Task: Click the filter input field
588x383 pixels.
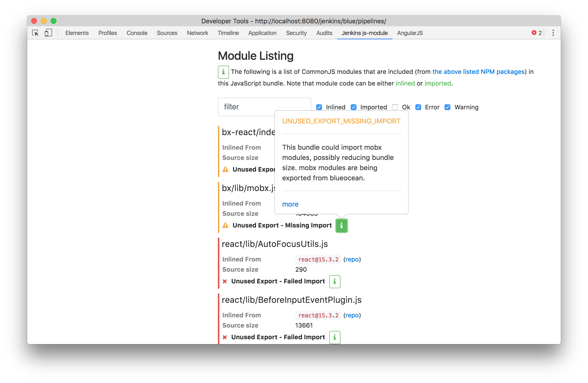Action: [x=247, y=107]
